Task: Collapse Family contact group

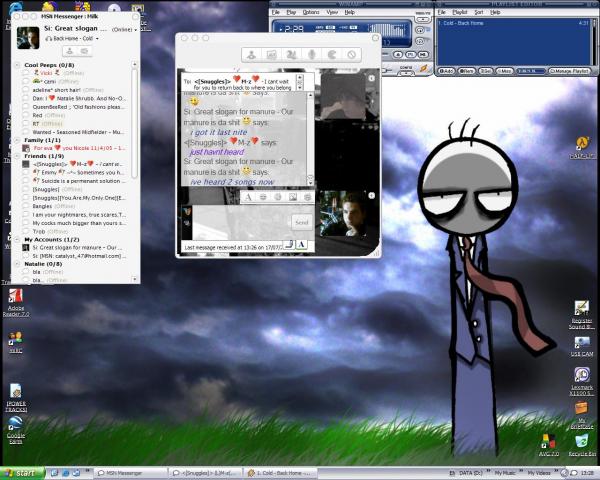Action: coord(17,140)
